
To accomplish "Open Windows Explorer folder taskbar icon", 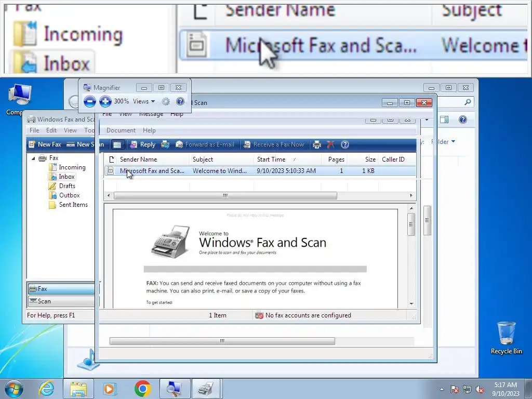I will click(78, 389).
